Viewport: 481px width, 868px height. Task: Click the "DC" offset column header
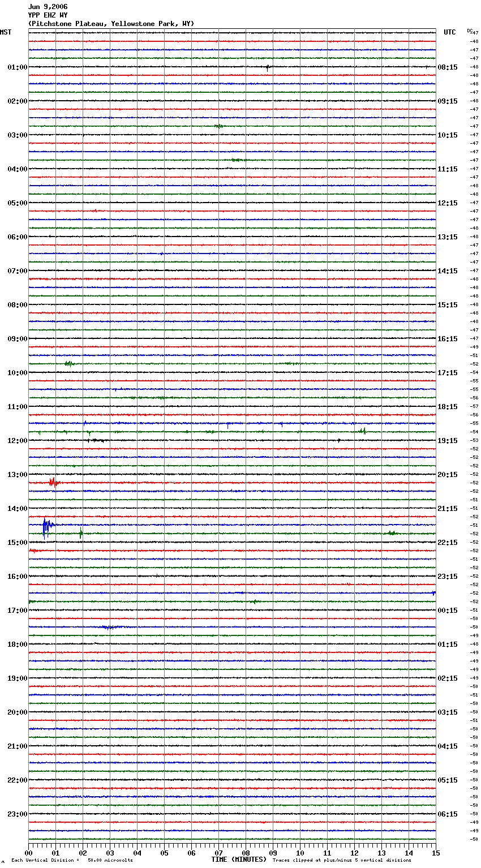tap(470, 31)
